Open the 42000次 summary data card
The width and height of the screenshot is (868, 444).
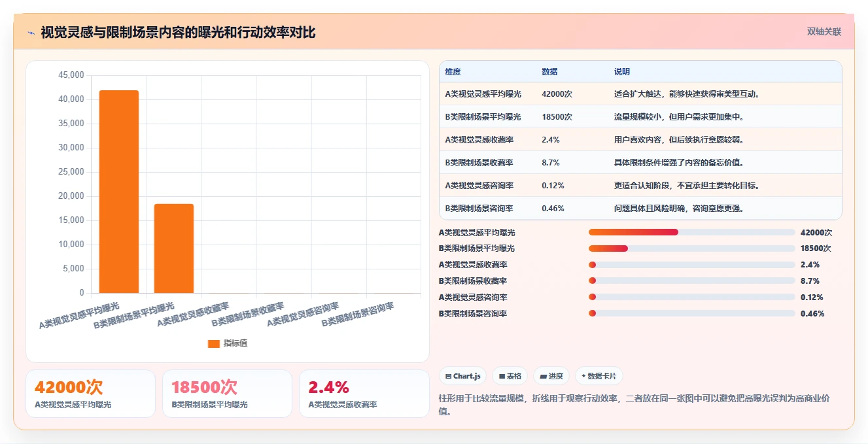click(90, 394)
